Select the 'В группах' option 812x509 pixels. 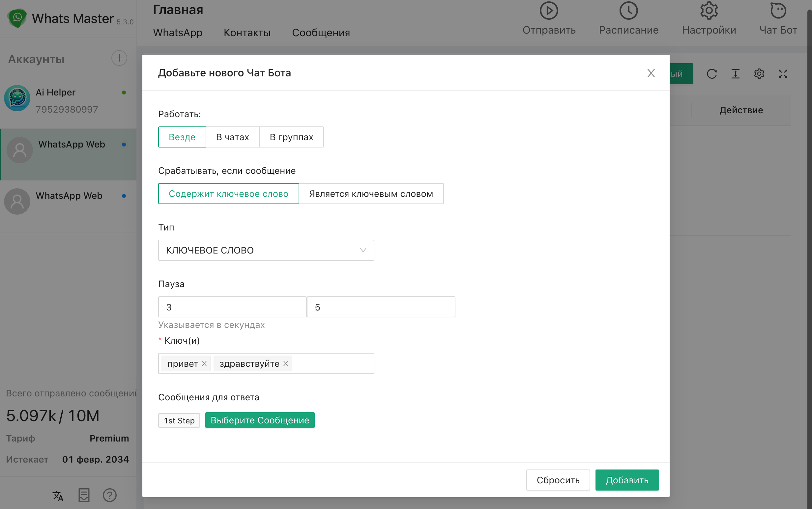pyautogui.click(x=291, y=137)
